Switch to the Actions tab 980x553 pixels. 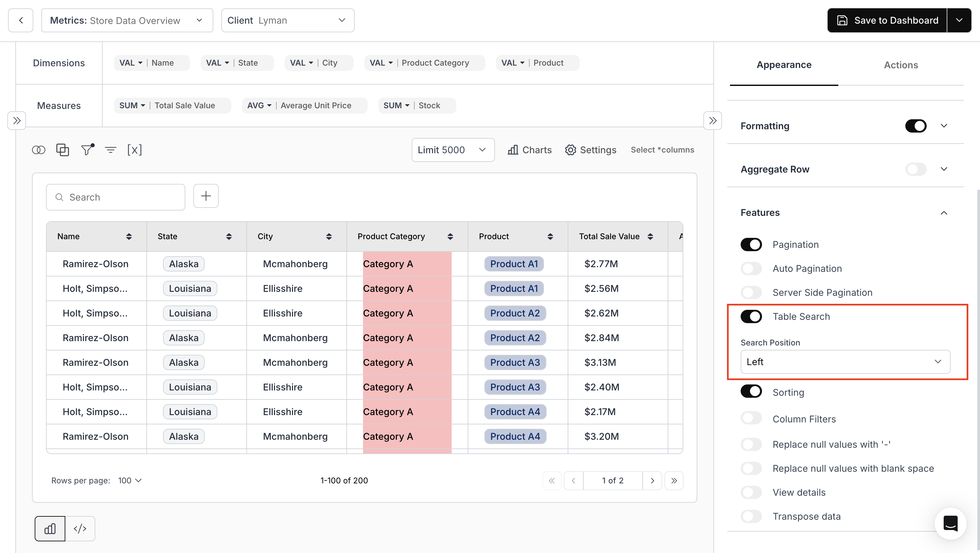pos(900,65)
